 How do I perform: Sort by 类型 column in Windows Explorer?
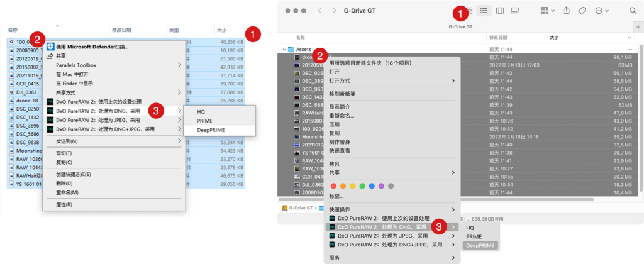point(174,30)
